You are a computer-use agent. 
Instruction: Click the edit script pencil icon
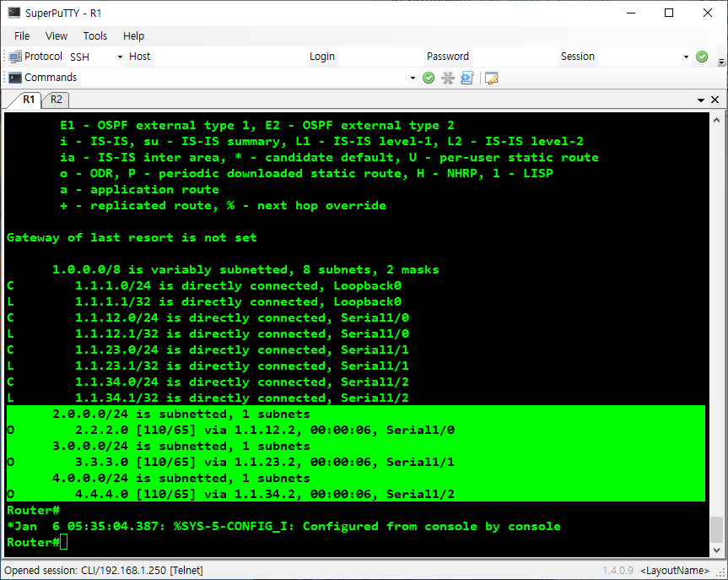(491, 78)
